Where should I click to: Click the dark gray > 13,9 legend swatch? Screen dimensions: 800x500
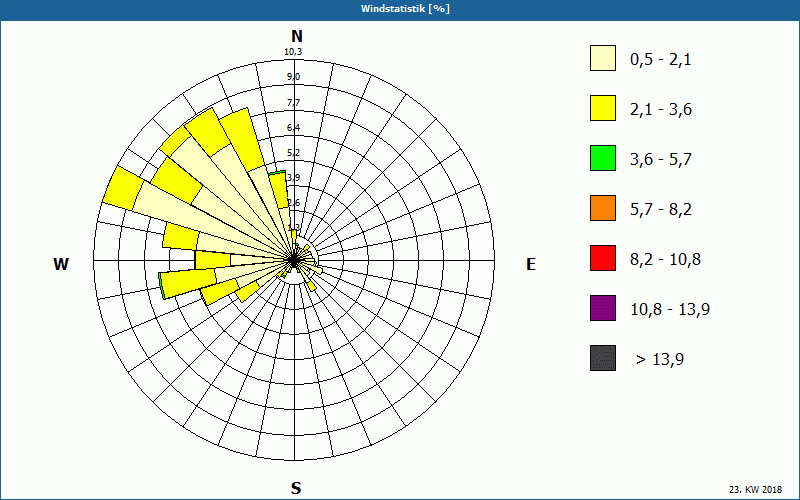pyautogui.click(x=603, y=358)
